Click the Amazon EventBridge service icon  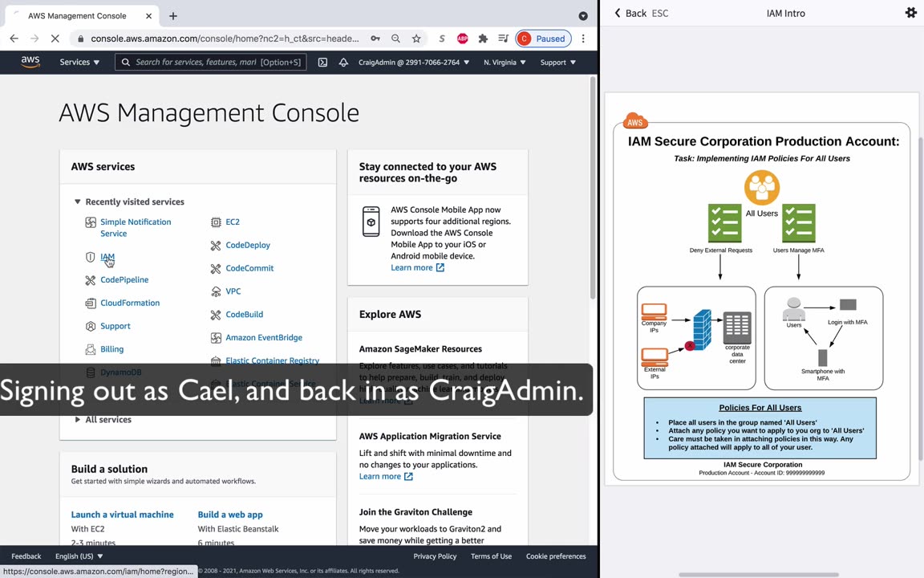pos(216,338)
